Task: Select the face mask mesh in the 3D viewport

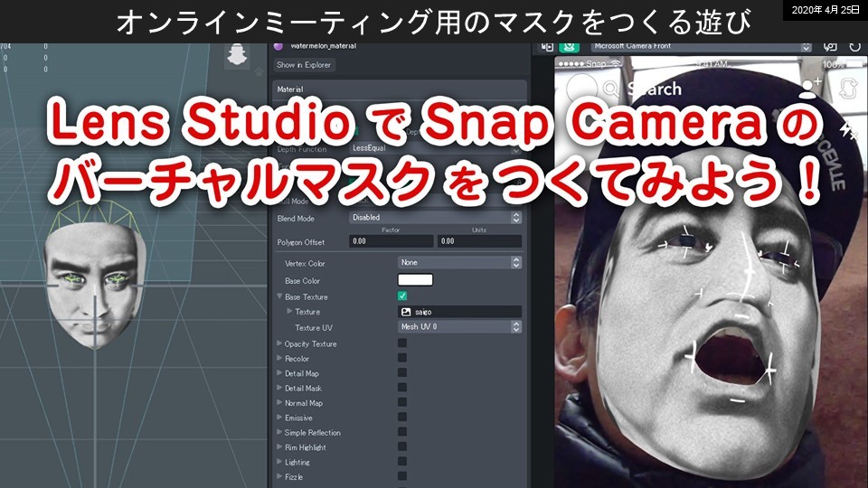Action: tap(94, 285)
